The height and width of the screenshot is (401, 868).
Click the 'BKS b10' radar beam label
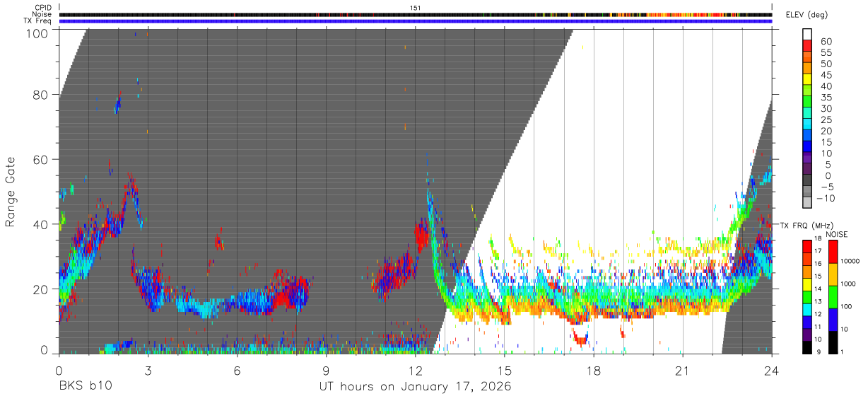tap(85, 386)
